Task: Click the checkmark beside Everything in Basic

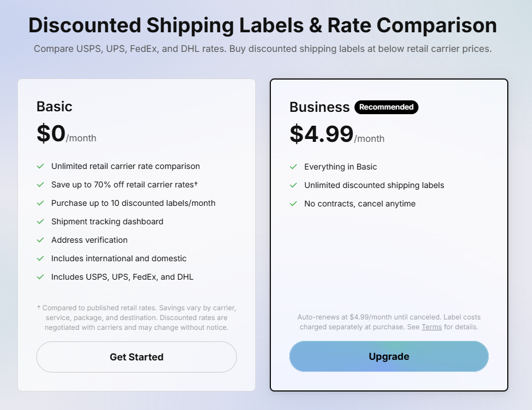Action: 293,167
